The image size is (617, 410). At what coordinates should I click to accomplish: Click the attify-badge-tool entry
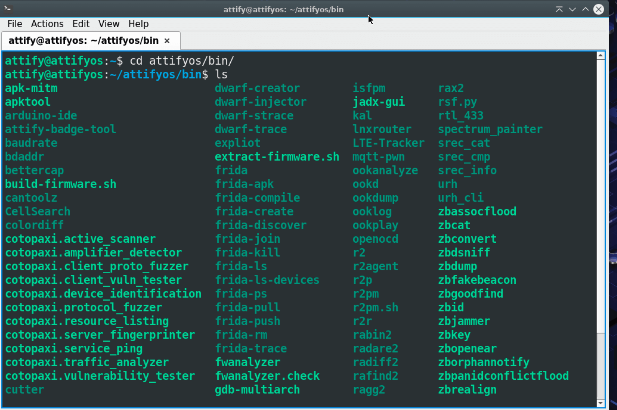pyautogui.click(x=61, y=129)
